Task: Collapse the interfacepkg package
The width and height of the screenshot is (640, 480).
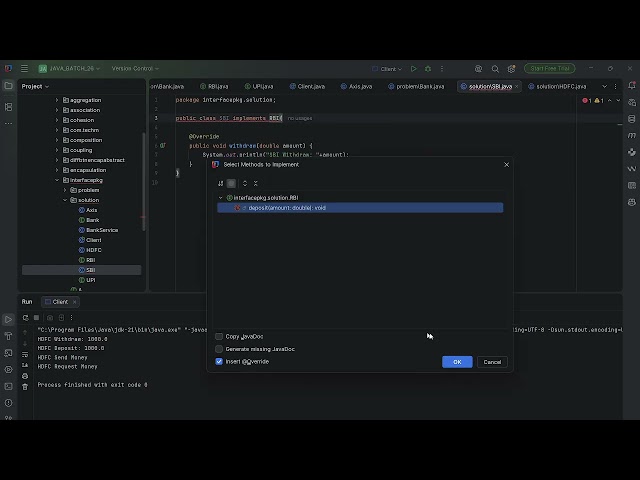Action: (x=57, y=180)
